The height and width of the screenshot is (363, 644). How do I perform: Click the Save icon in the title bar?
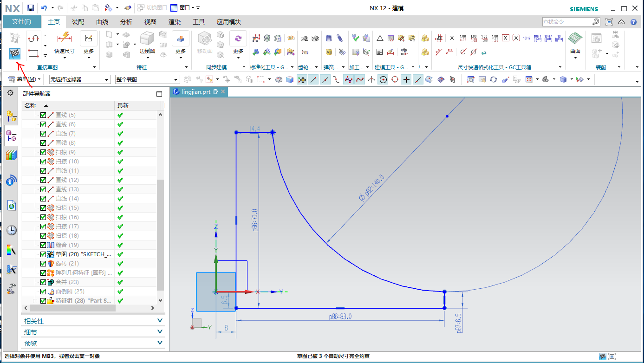point(31,8)
